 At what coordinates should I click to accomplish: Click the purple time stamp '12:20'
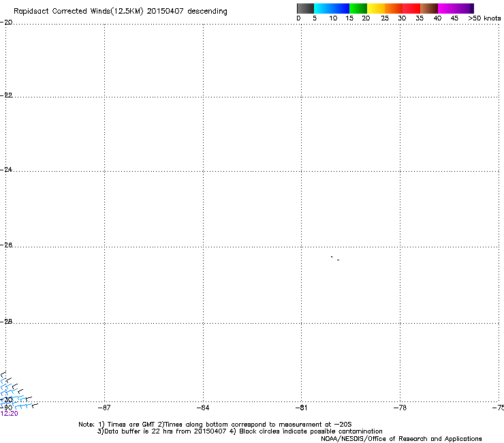point(9,414)
